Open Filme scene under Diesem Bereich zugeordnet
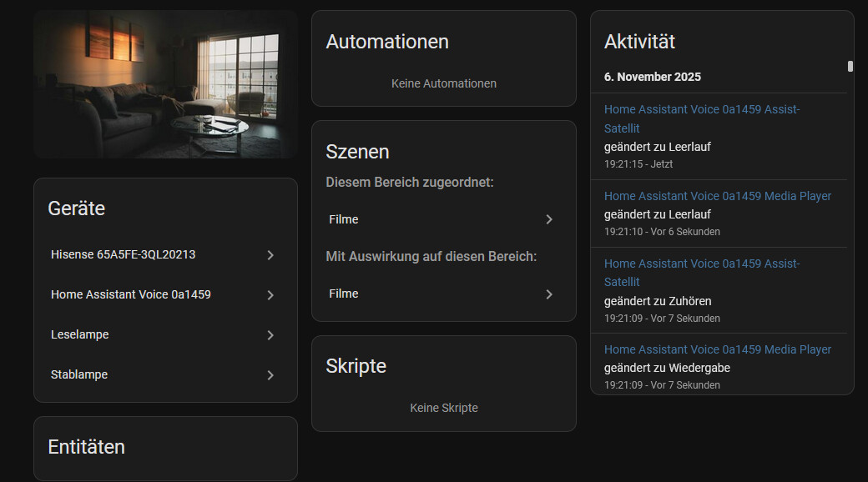 coord(443,219)
